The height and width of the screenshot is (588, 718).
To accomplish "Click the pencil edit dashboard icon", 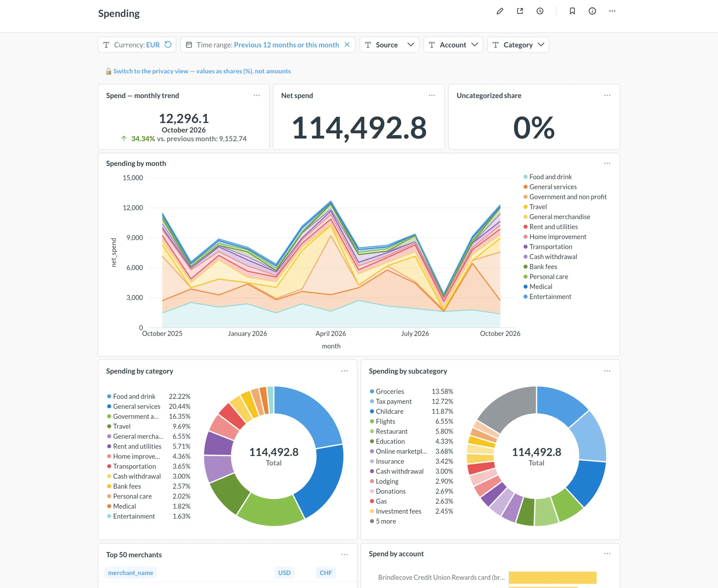I will click(500, 11).
